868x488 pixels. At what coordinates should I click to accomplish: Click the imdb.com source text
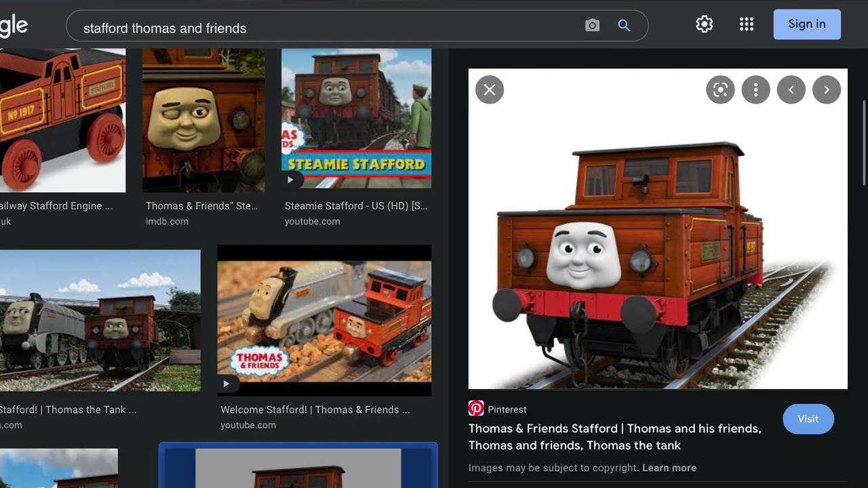click(167, 222)
